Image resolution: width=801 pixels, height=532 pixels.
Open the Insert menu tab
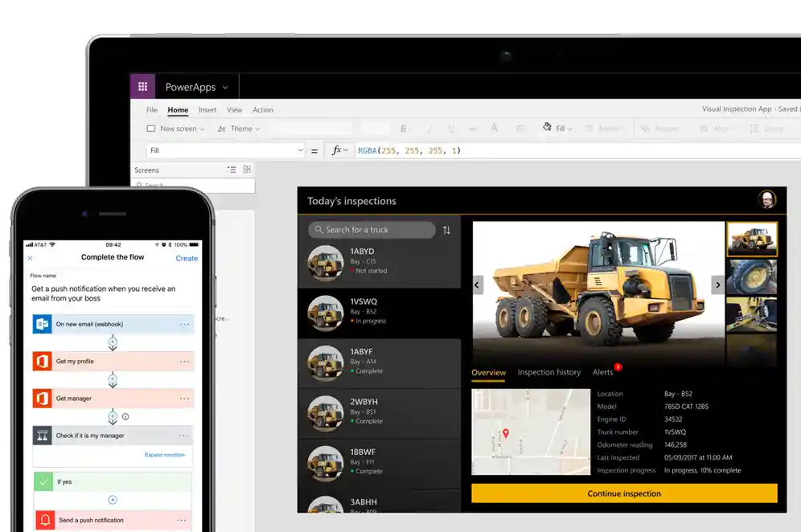[x=207, y=110]
